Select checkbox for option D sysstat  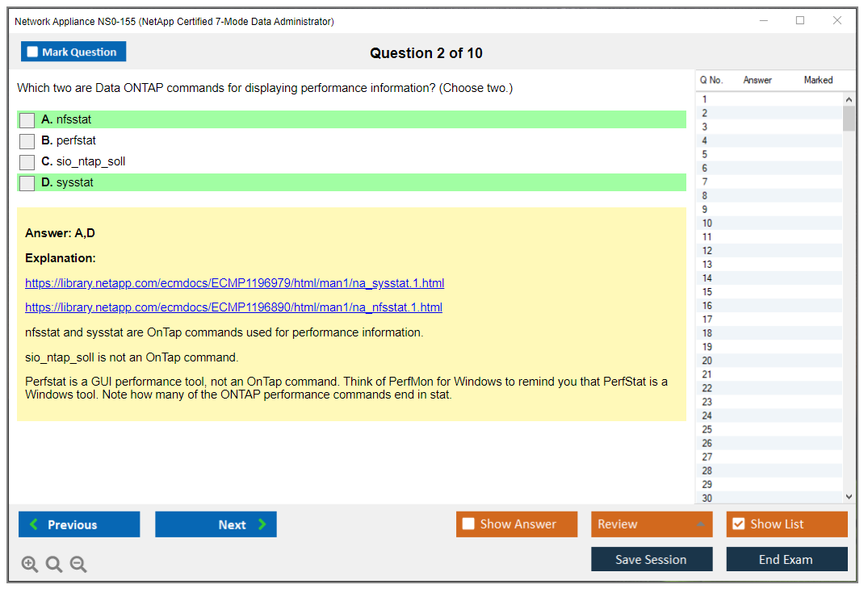coord(27,183)
